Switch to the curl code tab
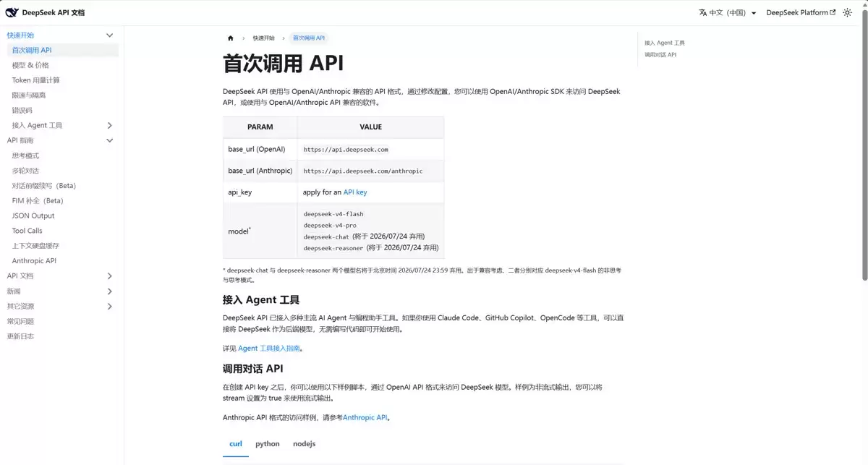 tap(236, 444)
